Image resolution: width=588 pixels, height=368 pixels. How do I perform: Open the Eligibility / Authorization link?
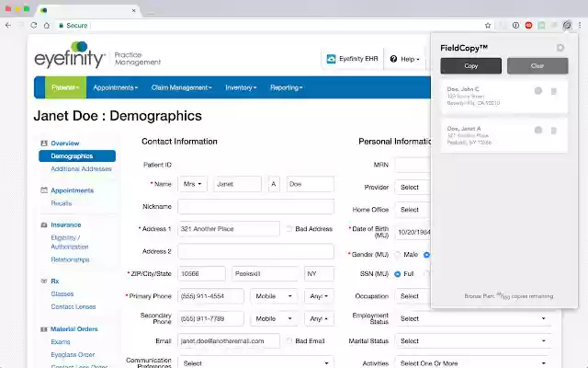[x=70, y=242]
